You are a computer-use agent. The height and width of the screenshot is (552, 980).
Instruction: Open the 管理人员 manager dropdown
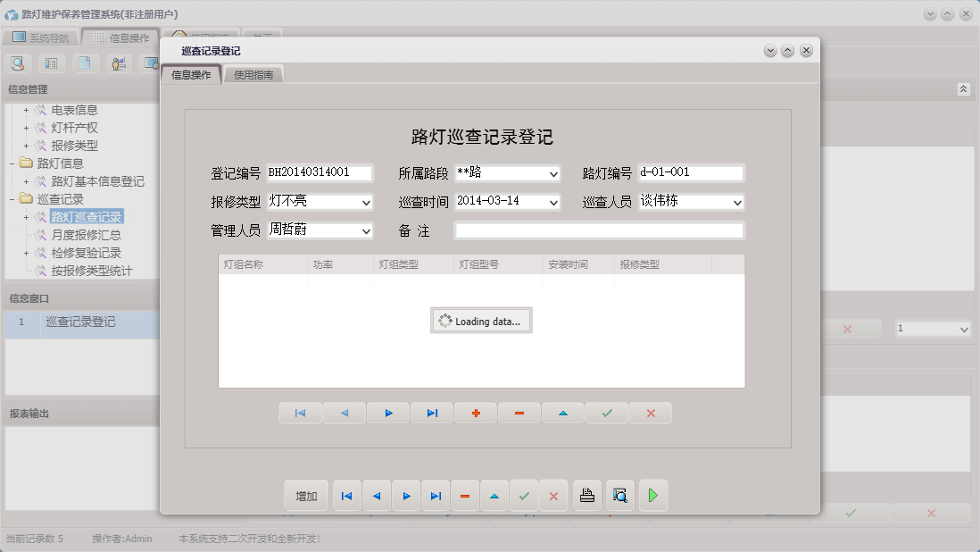(x=364, y=231)
